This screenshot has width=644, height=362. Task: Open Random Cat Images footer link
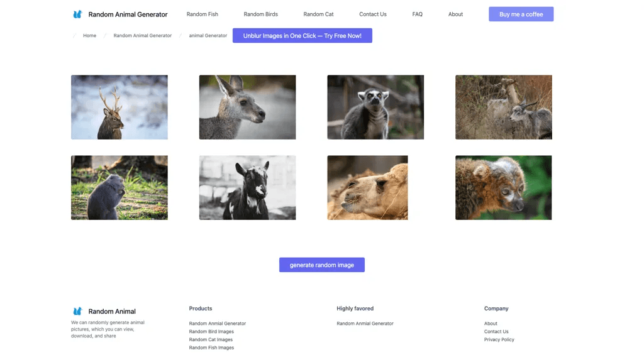(x=211, y=339)
